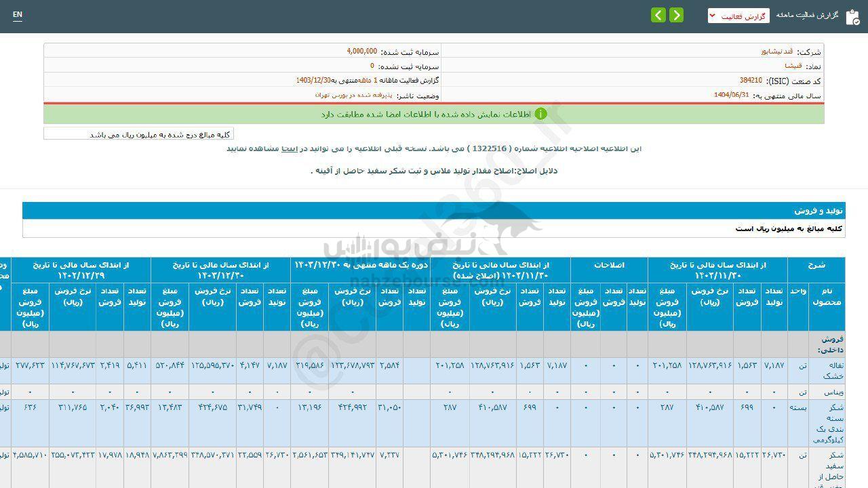Click product row name ویناس

coord(834,392)
